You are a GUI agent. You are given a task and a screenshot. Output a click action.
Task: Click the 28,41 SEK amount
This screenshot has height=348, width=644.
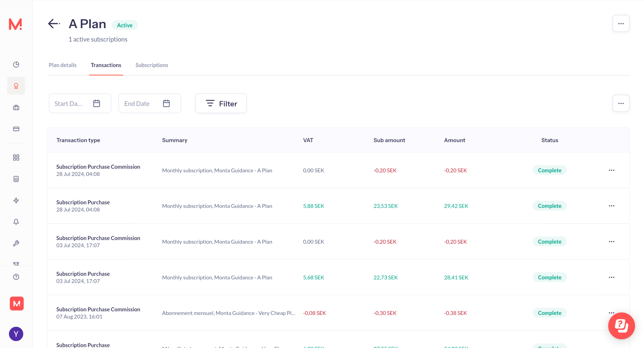(456, 277)
